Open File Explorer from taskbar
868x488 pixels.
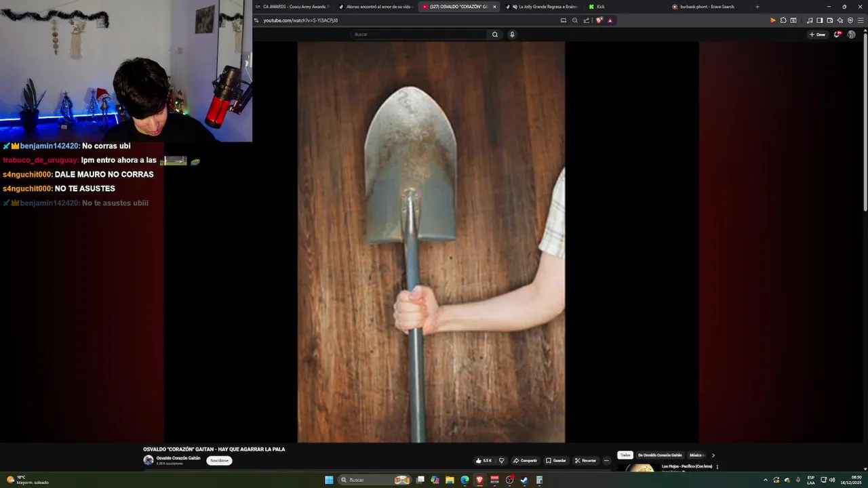coord(450,480)
